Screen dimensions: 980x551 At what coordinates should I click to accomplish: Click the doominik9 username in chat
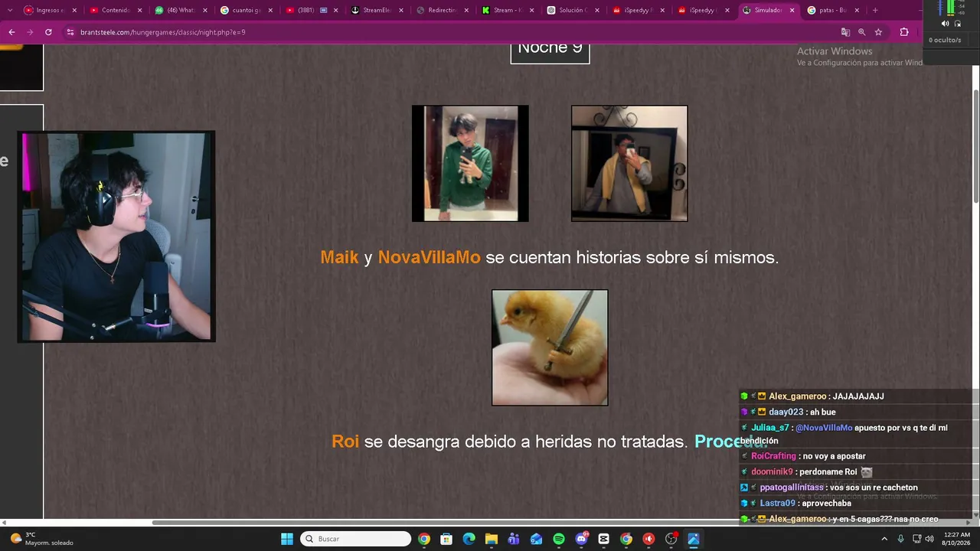tap(773, 472)
